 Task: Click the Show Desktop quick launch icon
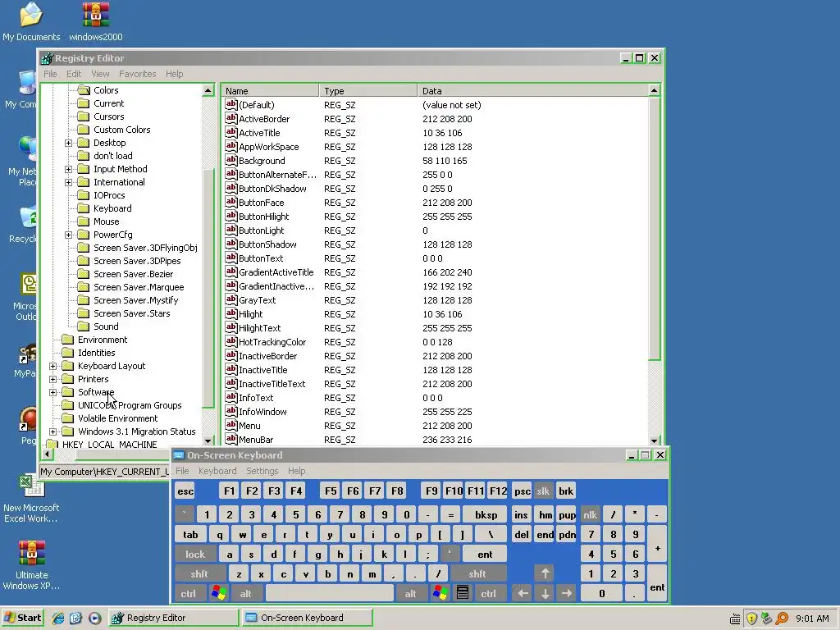coord(75,618)
